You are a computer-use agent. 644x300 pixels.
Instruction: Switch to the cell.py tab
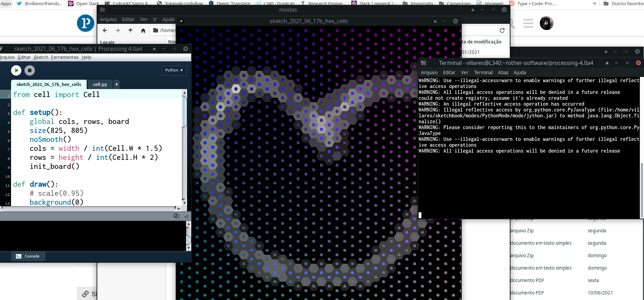(x=100, y=84)
